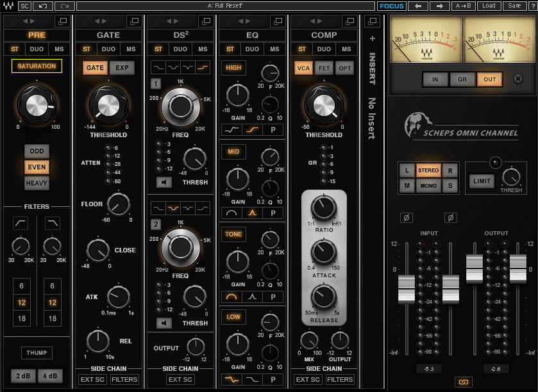
Task: Click the undo arrow in the top bar
Action: point(43,6)
